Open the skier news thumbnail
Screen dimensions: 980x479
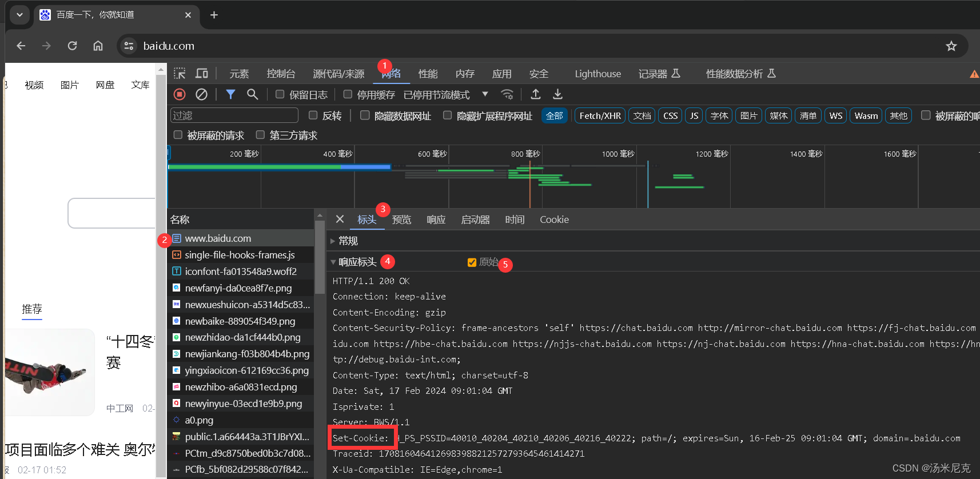(49, 372)
